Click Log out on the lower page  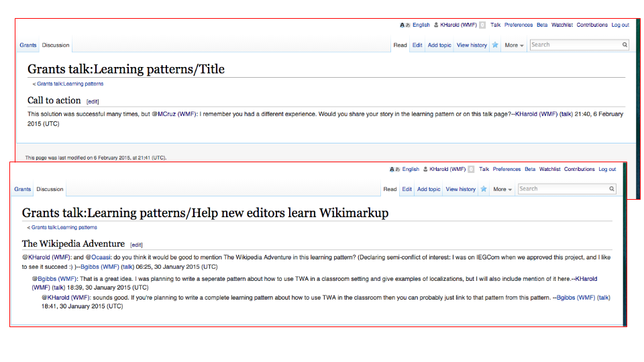pos(607,170)
